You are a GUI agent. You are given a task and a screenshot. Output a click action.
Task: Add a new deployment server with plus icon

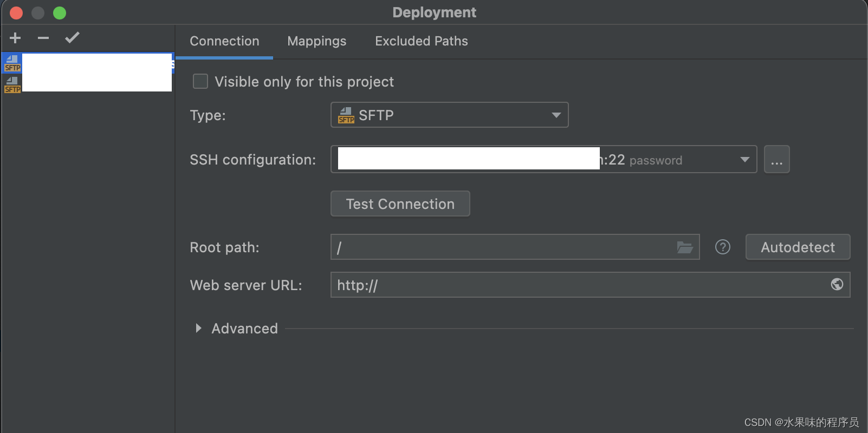15,38
